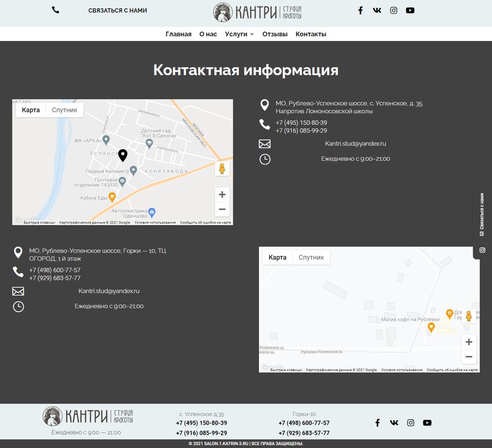Click the location pin icon beside Успенское address
492x448 pixels.
click(265, 104)
